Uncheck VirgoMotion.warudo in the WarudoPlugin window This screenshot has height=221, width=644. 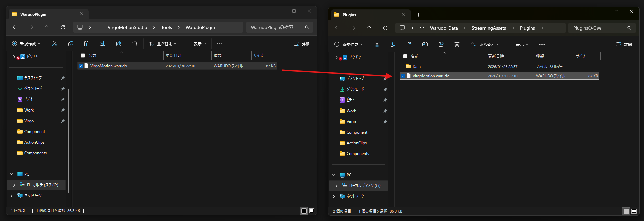pos(81,66)
